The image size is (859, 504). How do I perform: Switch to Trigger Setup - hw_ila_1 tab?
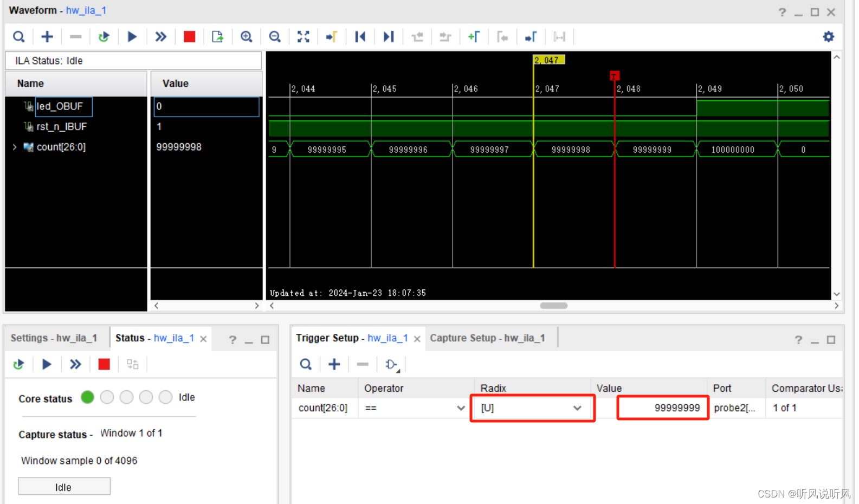coord(352,338)
